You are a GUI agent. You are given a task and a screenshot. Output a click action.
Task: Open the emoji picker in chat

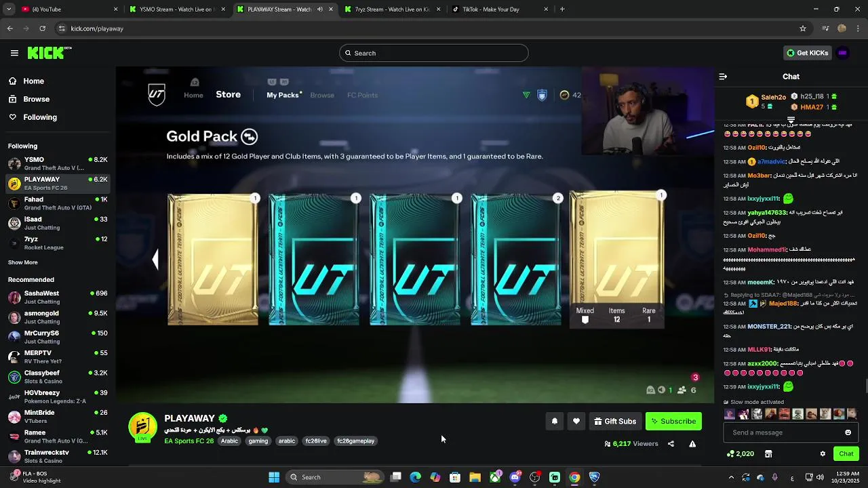click(848, 432)
